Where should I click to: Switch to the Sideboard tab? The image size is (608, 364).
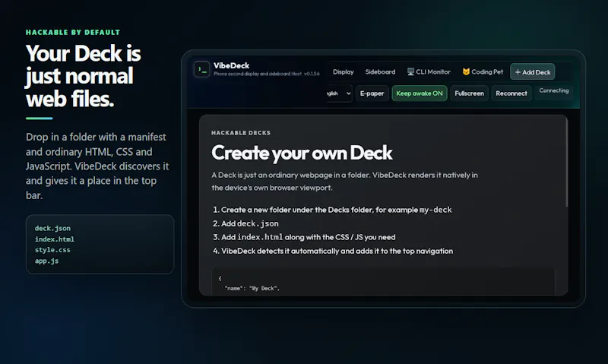click(x=380, y=71)
